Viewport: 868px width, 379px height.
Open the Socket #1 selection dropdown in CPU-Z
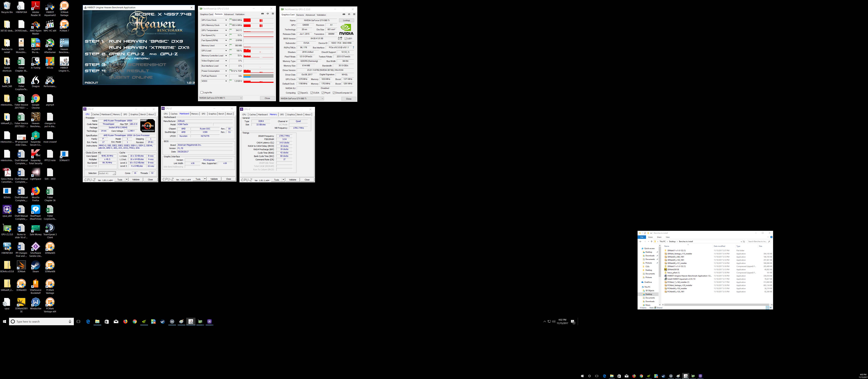(107, 173)
